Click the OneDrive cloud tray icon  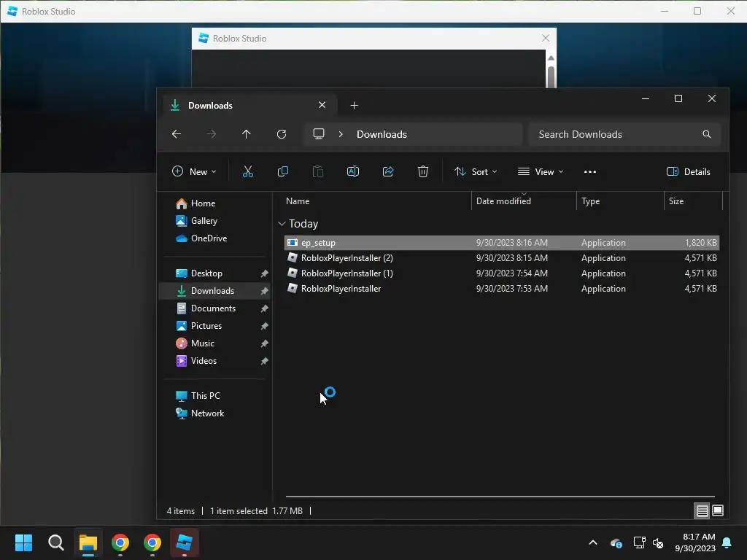click(x=616, y=542)
